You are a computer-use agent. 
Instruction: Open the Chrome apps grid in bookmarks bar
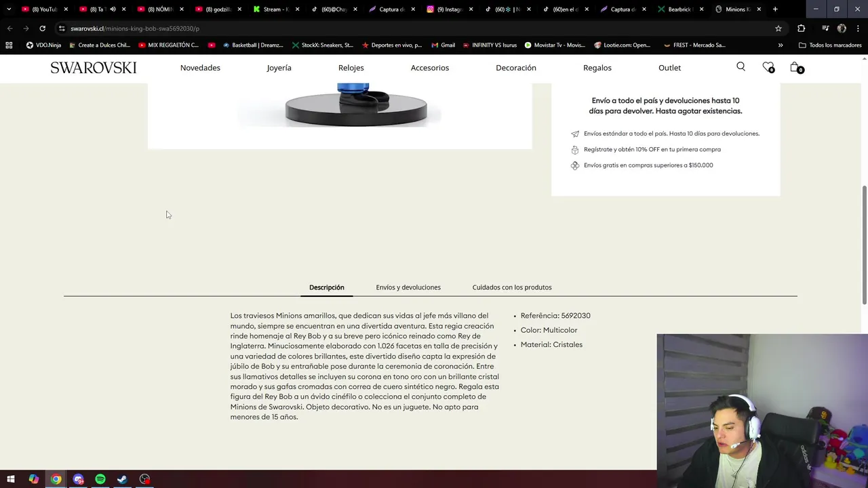point(9,45)
